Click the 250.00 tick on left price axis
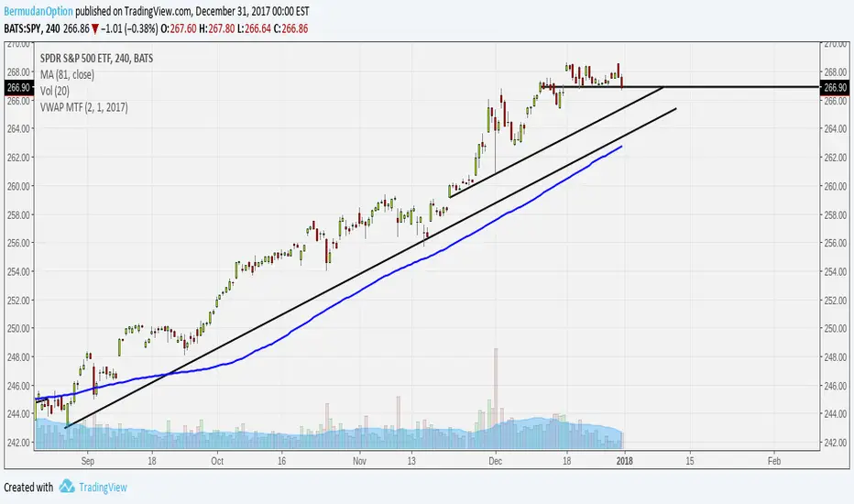Screen dimensions: 854x504 click(x=18, y=329)
